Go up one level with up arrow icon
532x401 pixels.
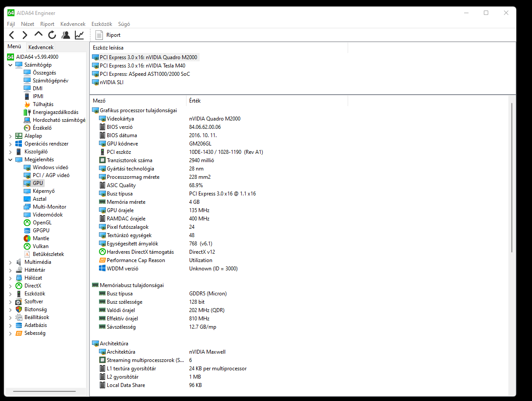pos(39,35)
